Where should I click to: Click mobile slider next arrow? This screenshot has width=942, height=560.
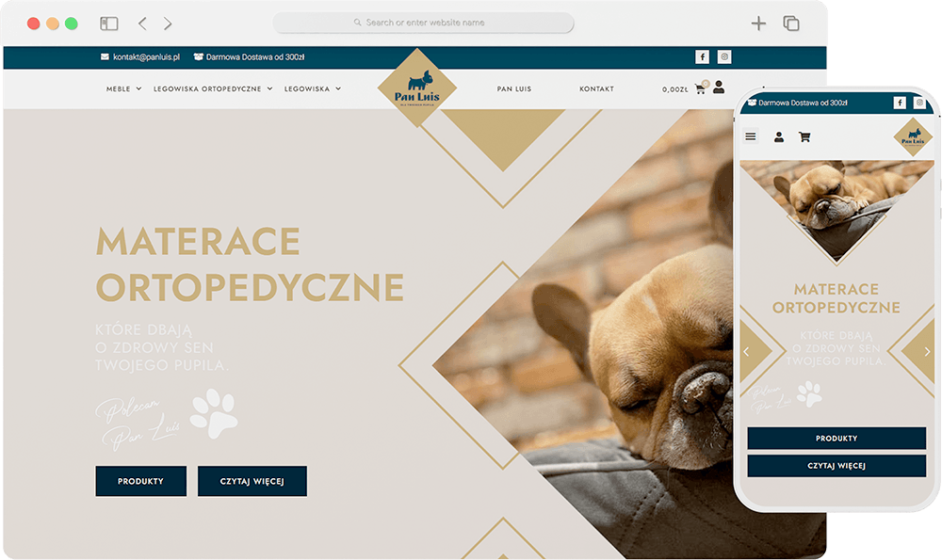tap(928, 352)
